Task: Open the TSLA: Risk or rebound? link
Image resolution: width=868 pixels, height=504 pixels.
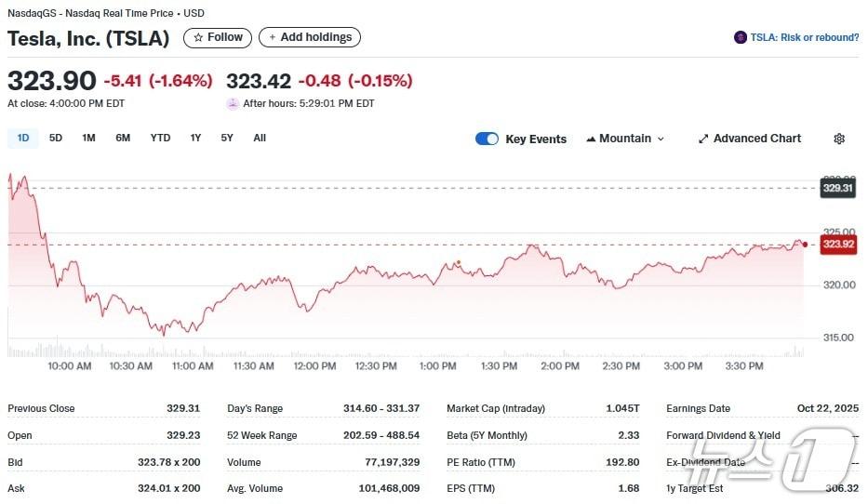Action: pos(804,37)
